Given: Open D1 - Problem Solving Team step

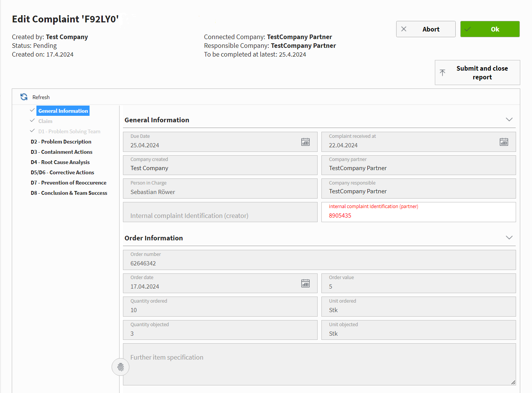Looking at the screenshot, I should [69, 131].
